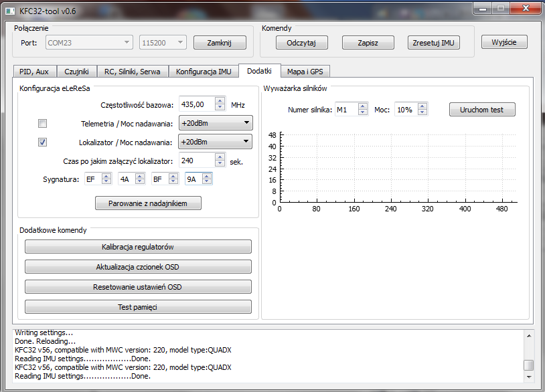Switch to the Konfiguracja IMU tab

(204, 71)
